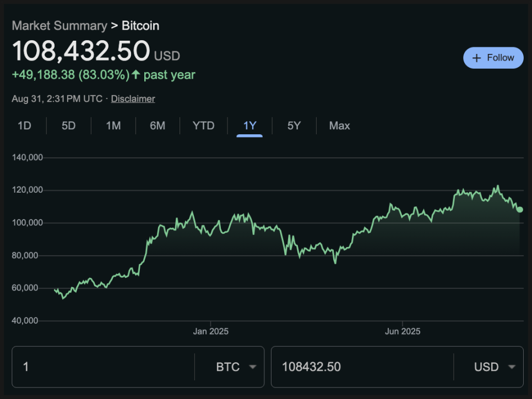Show the YTD chart range
532x399 pixels.
204,126
